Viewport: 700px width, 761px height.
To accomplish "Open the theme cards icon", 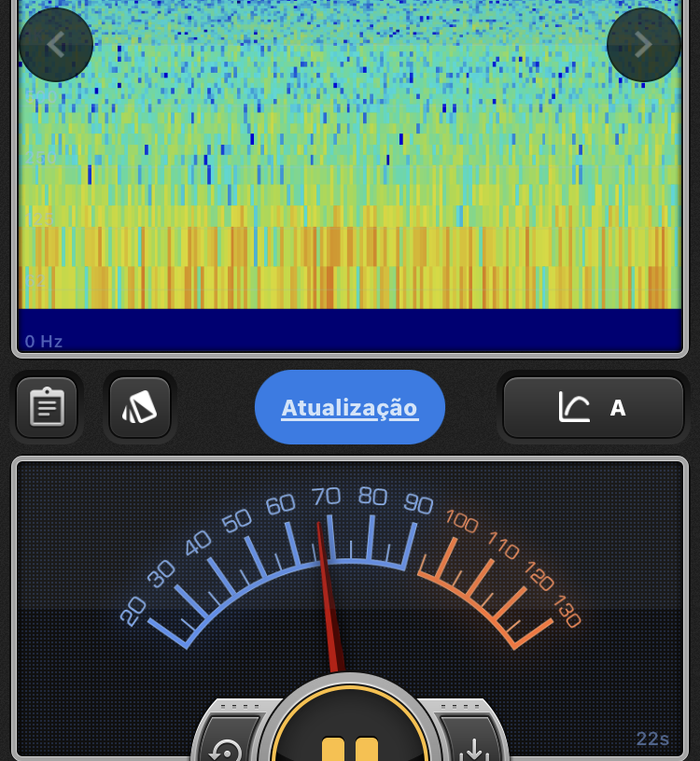I will tap(140, 407).
